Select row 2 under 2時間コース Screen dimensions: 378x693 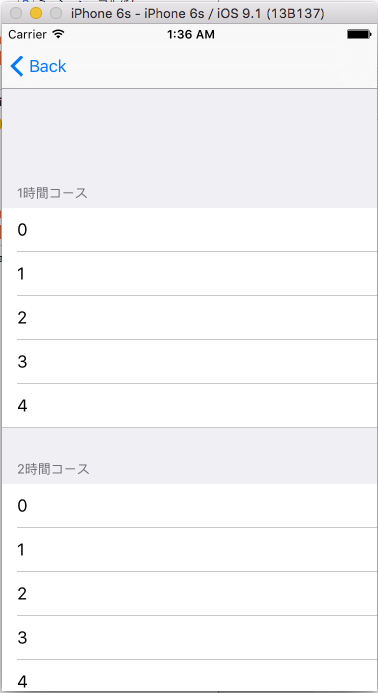(190, 594)
